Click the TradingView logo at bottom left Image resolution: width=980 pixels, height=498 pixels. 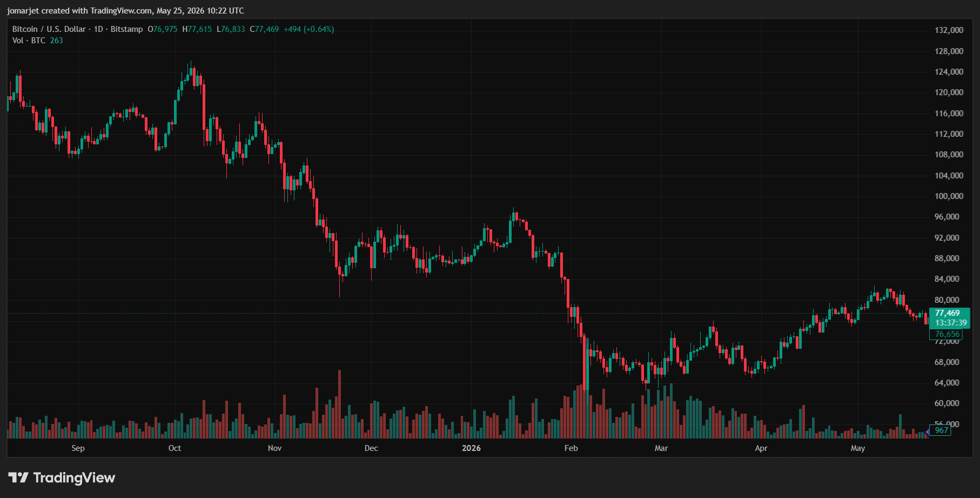coord(62,477)
